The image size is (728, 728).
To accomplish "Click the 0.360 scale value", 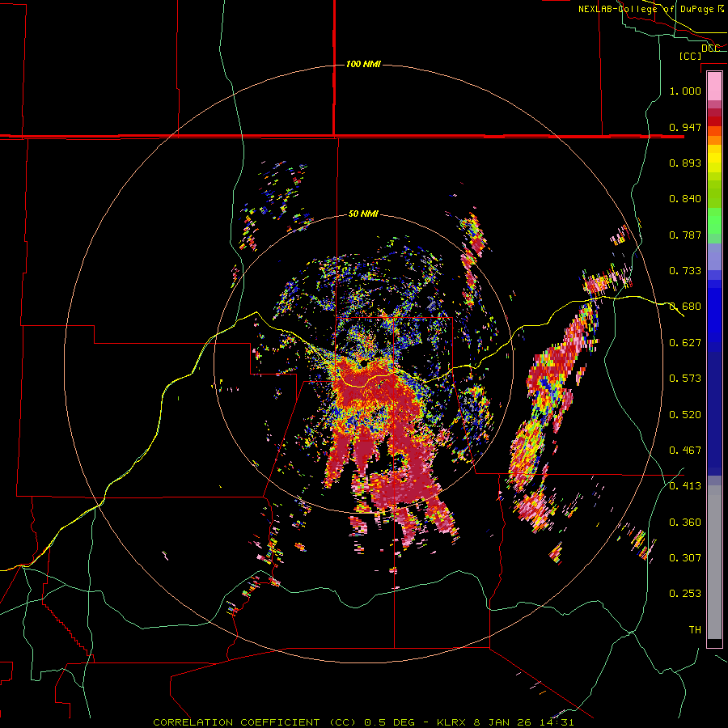I will [685, 523].
